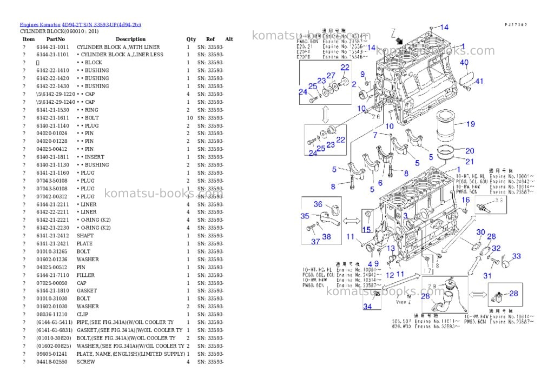Click callout 19 beside the liner
554x392 pixels.
(471, 124)
